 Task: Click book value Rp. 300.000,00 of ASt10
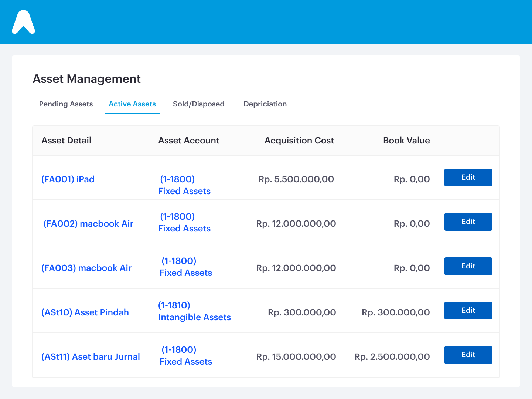(396, 312)
